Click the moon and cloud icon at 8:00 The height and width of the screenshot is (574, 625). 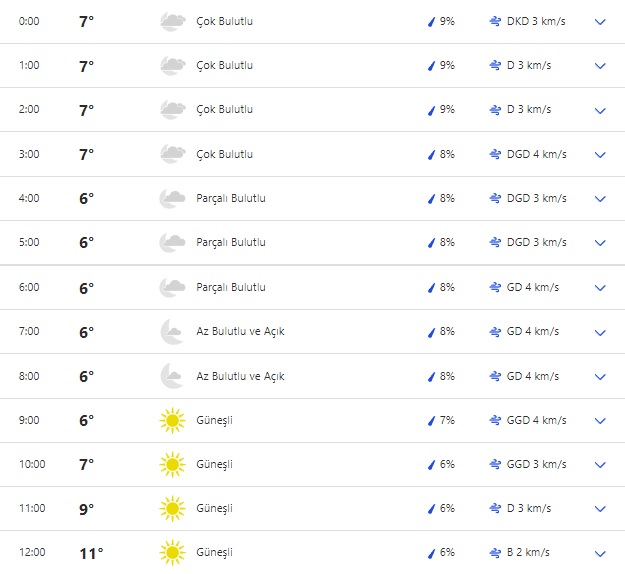[172, 376]
